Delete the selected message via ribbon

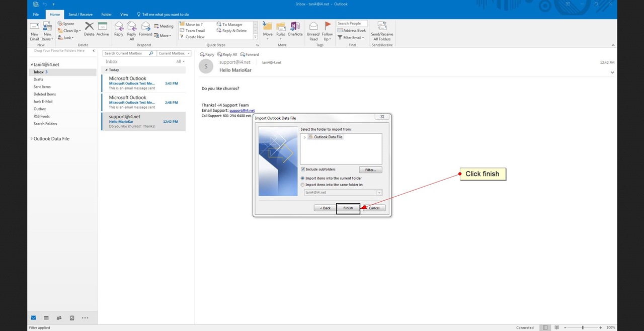tap(89, 29)
